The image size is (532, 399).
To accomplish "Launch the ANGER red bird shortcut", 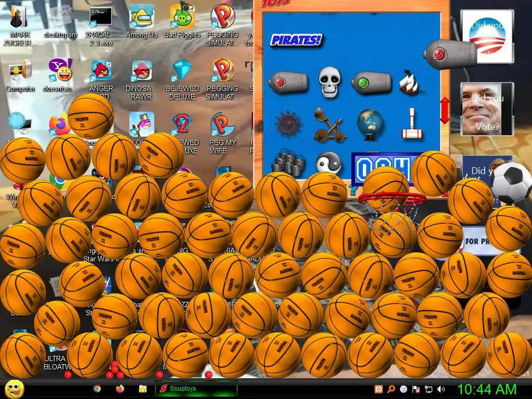I will tap(101, 79).
